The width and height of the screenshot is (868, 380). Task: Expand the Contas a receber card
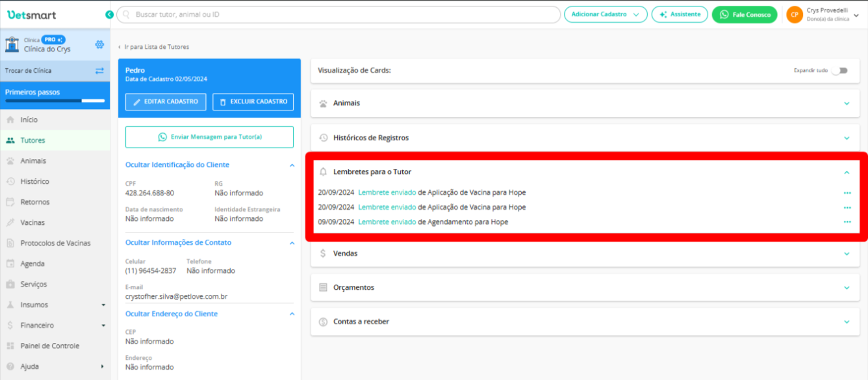(846, 322)
